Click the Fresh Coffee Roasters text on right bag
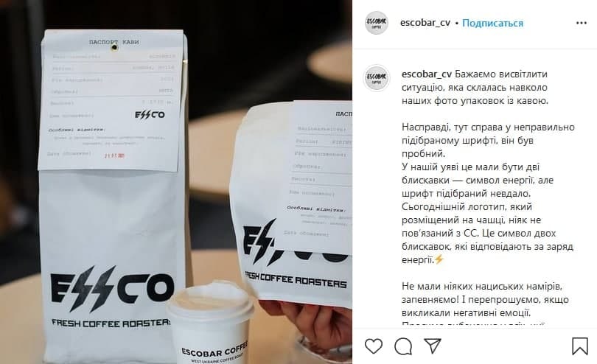The height and width of the screenshot is (364, 597). (296, 280)
